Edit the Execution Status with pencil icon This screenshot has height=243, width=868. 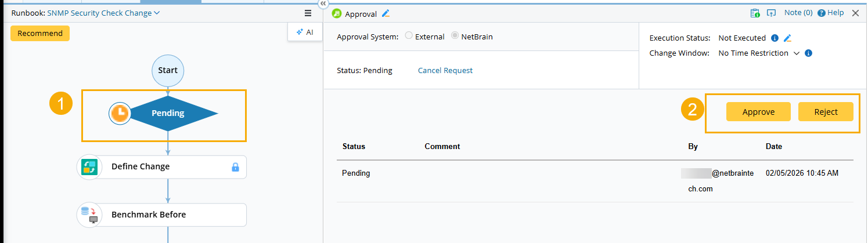[787, 38]
